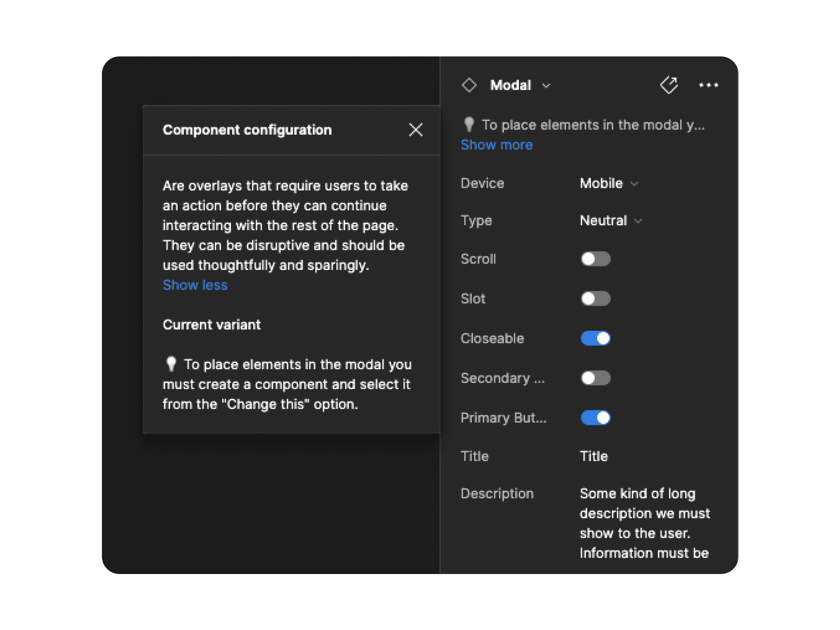Click the lightbulb icon in properties panel

[x=469, y=124]
